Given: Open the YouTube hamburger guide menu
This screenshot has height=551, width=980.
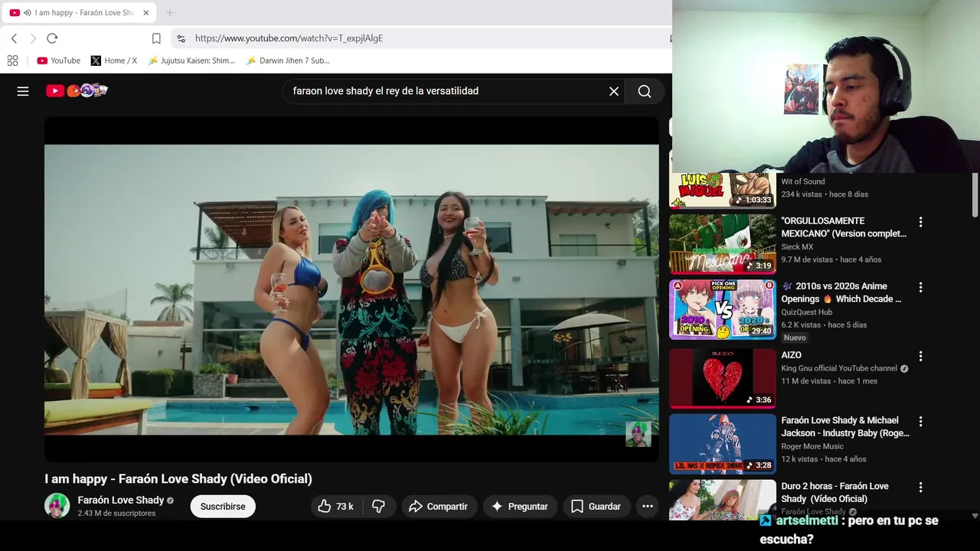Looking at the screenshot, I should tap(23, 91).
